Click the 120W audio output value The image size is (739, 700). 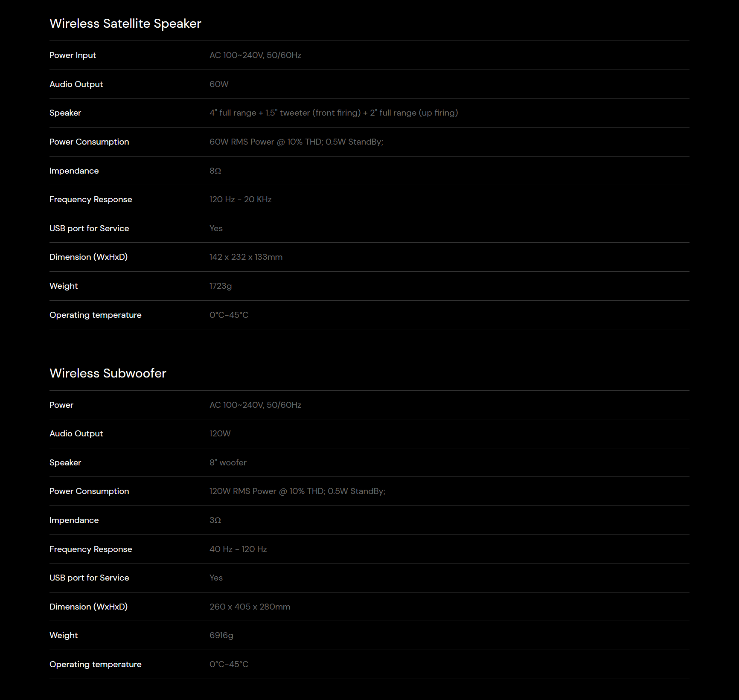click(220, 433)
